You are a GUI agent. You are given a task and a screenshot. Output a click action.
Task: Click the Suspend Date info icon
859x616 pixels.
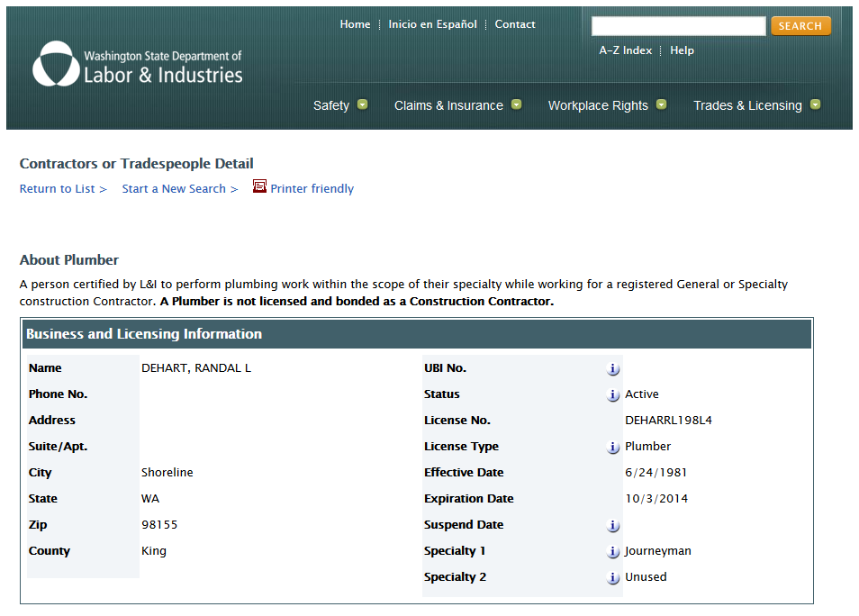pyautogui.click(x=613, y=526)
